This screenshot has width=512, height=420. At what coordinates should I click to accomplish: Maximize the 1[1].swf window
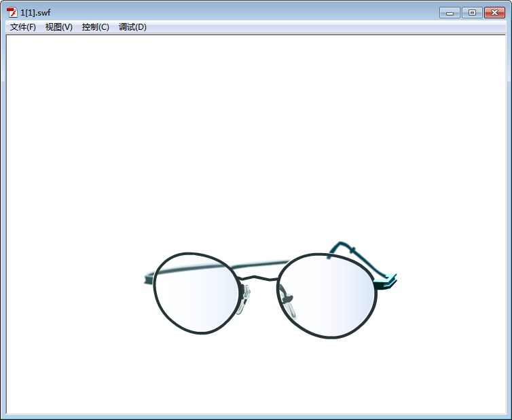click(472, 13)
